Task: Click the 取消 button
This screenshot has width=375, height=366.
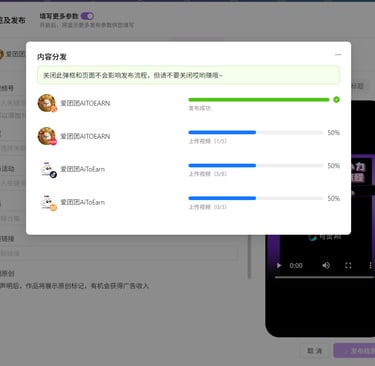Action: click(314, 351)
